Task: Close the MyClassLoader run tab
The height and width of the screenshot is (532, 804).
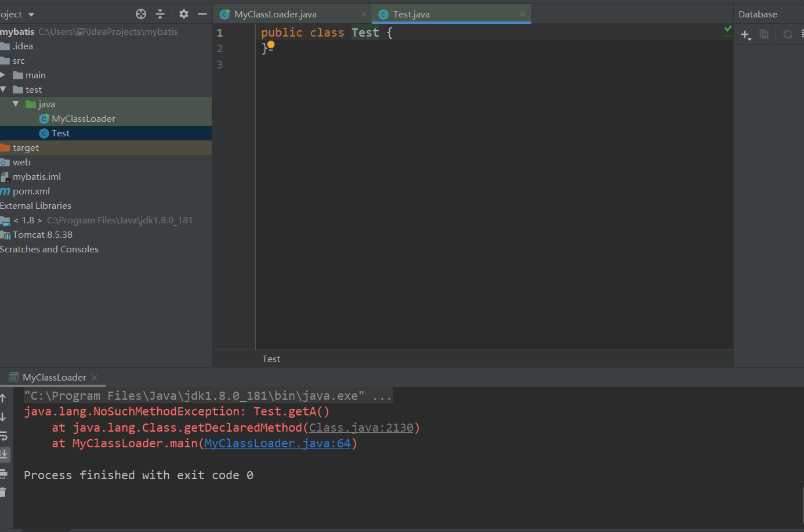Action: tap(95, 378)
